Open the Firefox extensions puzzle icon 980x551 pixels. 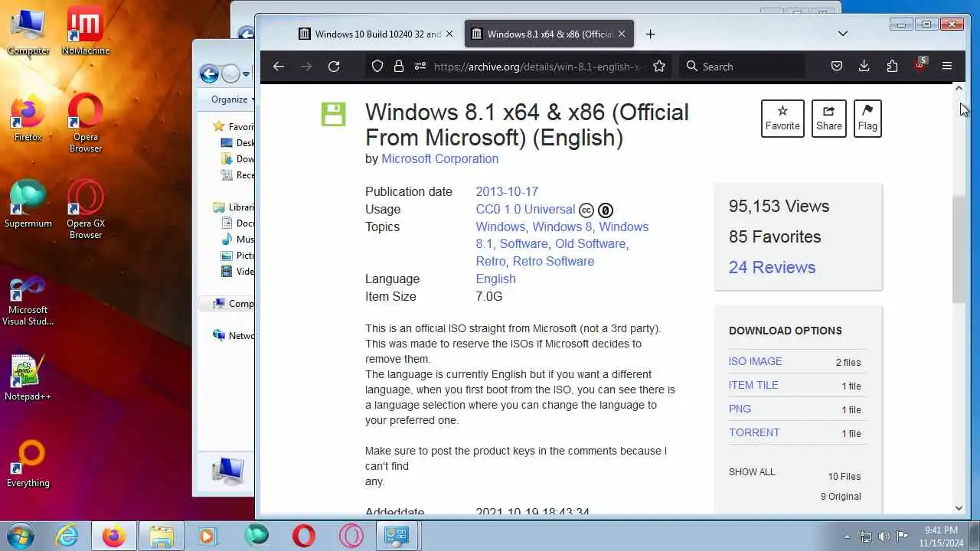tap(892, 67)
